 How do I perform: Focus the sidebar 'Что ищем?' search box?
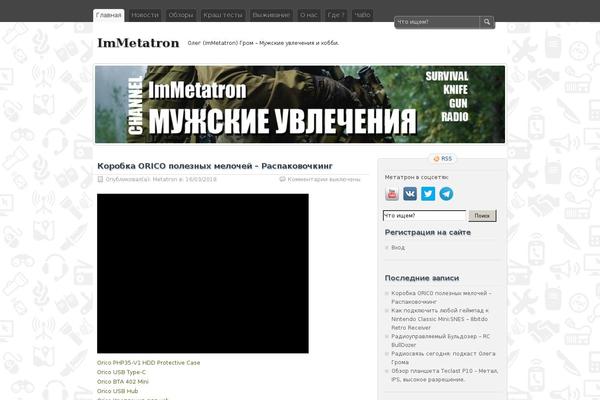pos(424,216)
